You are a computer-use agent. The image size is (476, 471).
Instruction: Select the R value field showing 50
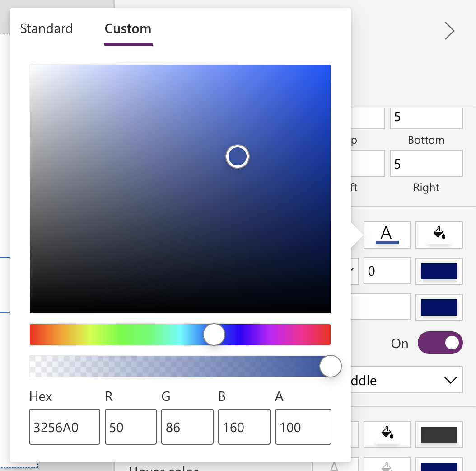130,427
